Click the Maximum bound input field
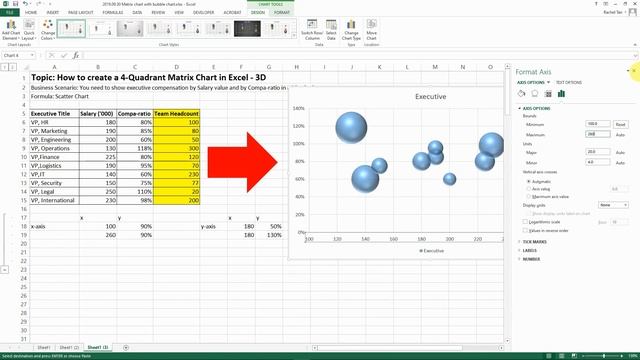This screenshot has height=360, width=640. (x=598, y=134)
